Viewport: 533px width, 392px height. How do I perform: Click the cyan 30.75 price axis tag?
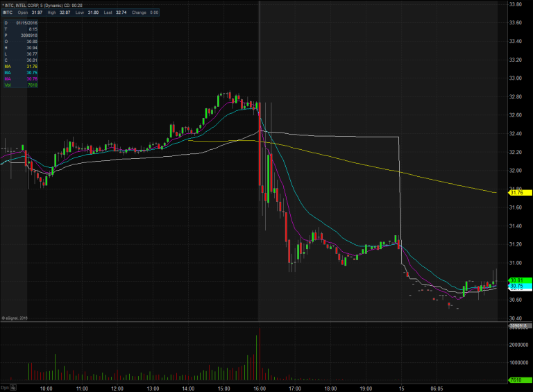coord(515,286)
